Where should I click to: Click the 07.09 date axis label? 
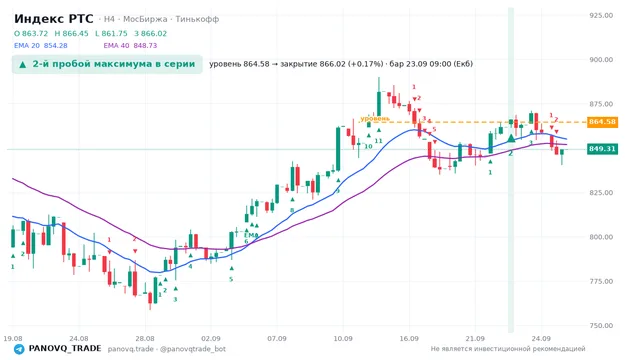click(277, 339)
